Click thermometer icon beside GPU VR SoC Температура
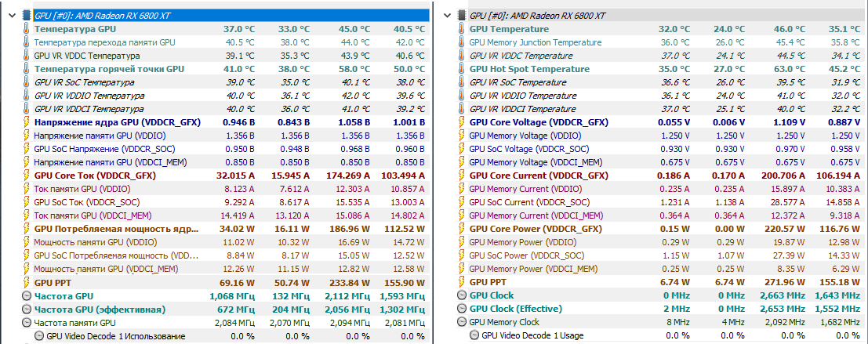868x344 pixels. (26, 81)
